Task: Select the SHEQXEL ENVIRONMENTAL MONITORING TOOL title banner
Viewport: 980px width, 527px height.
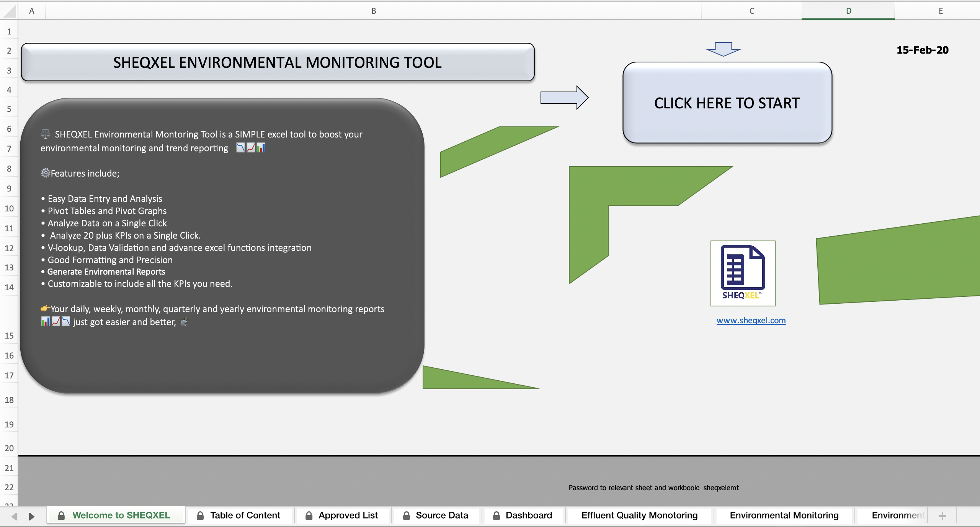Action: (x=278, y=62)
